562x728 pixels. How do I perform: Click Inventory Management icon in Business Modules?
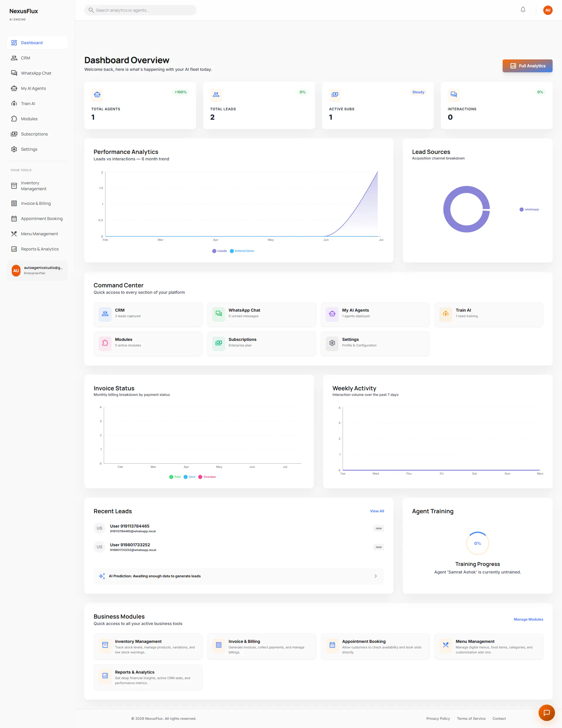coord(105,645)
